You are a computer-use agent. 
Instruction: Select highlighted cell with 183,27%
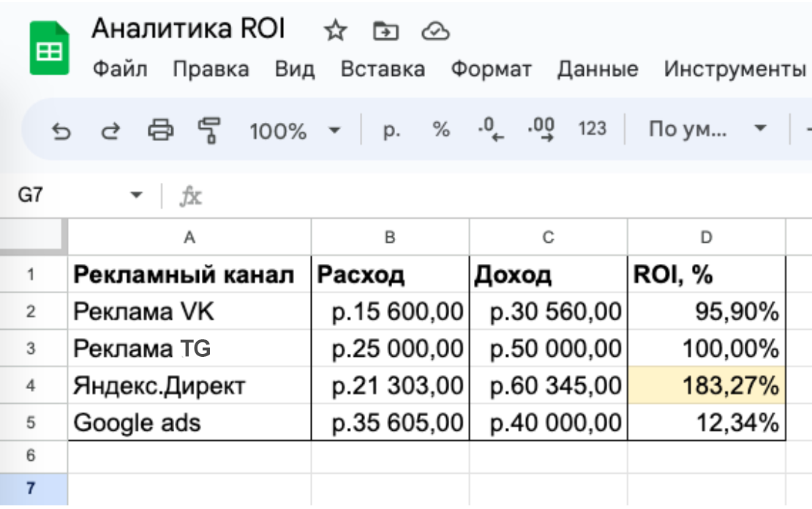click(706, 385)
